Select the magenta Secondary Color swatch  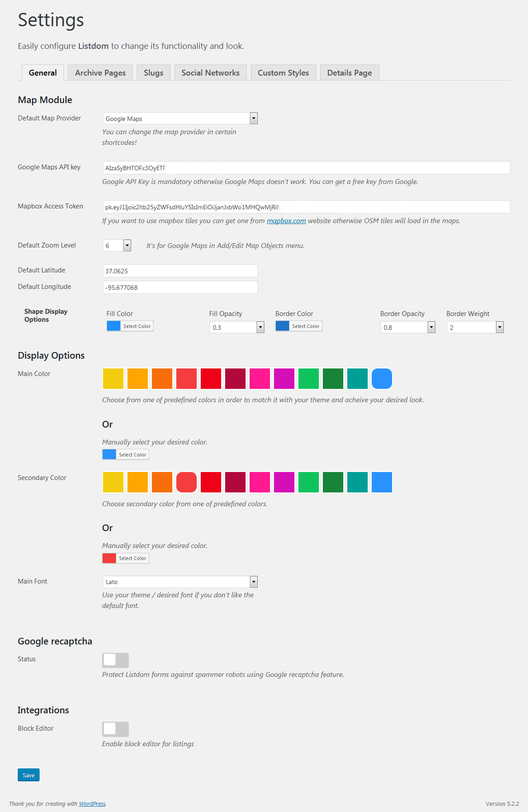[284, 482]
